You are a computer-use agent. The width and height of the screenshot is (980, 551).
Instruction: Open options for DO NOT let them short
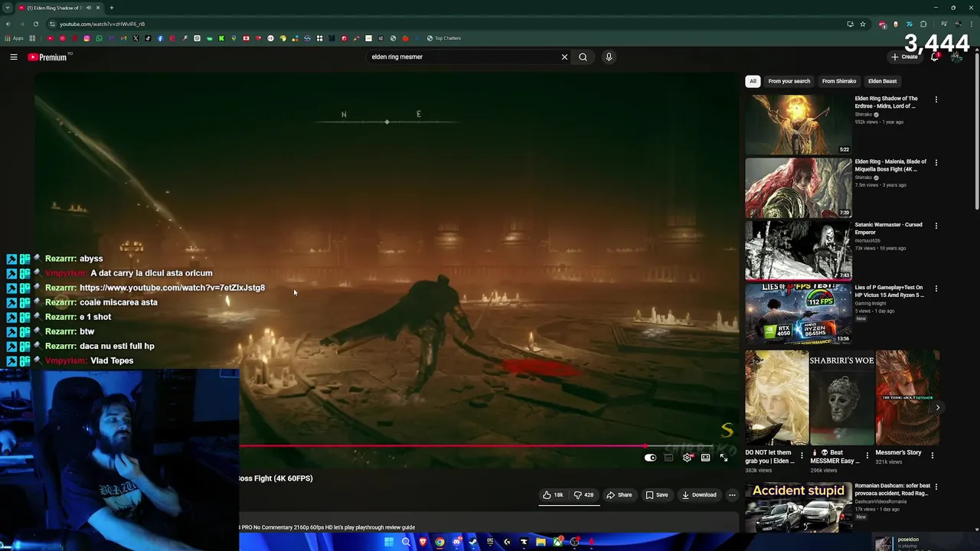[x=802, y=455]
